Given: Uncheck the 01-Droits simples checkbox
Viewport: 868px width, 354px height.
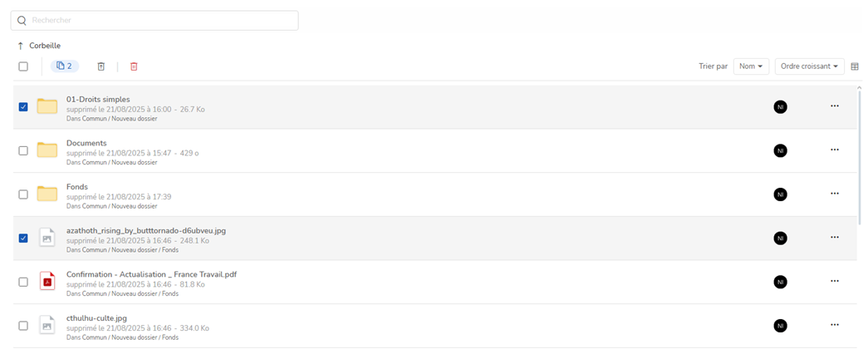Looking at the screenshot, I should pyautogui.click(x=23, y=106).
